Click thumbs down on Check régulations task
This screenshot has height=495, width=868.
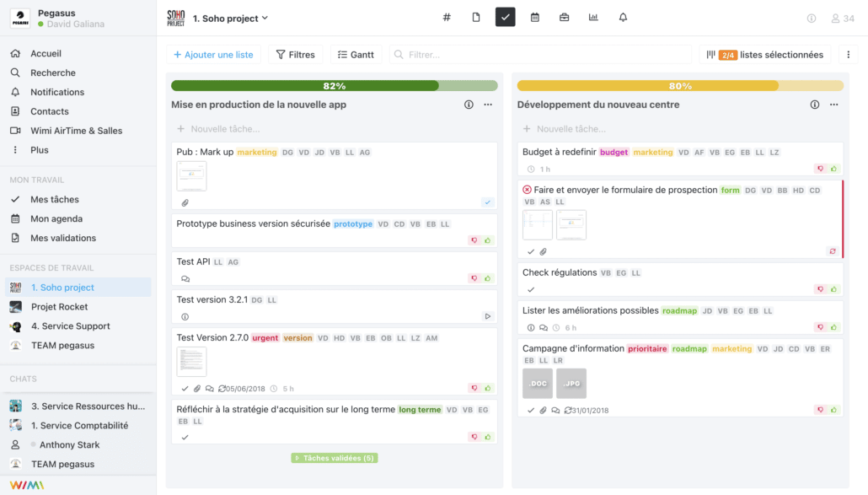(820, 289)
